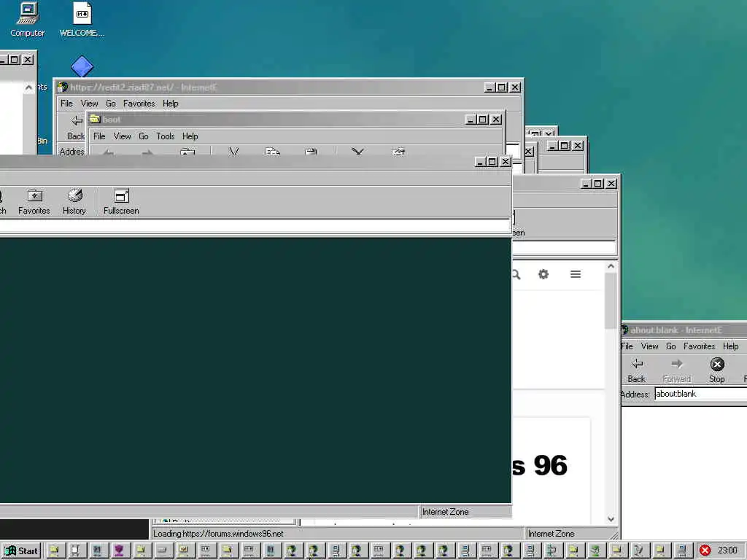Open the Start menu
Screen dimensions: 747x560
point(21,551)
